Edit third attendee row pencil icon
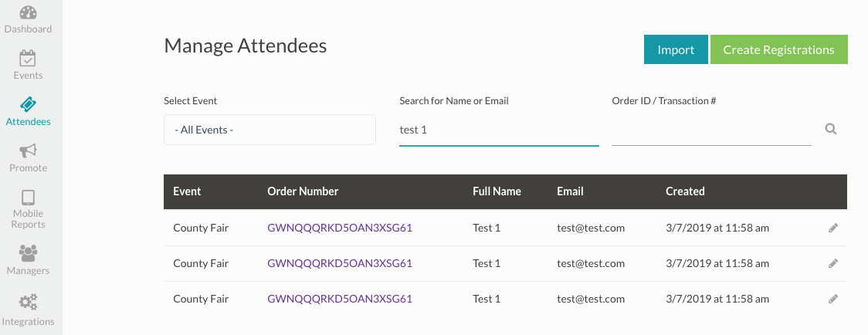The width and height of the screenshot is (868, 335). click(x=833, y=299)
